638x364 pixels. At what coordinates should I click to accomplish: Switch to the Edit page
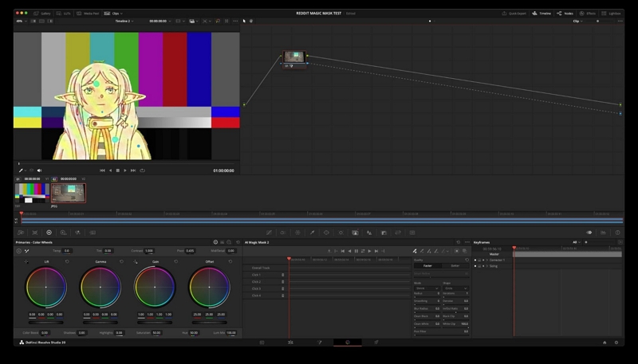click(x=290, y=342)
